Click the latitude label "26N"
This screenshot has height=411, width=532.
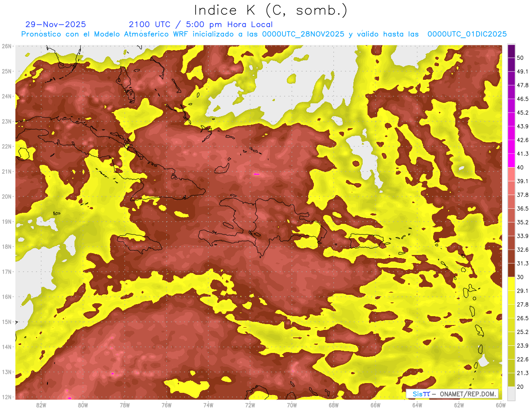click(7, 46)
